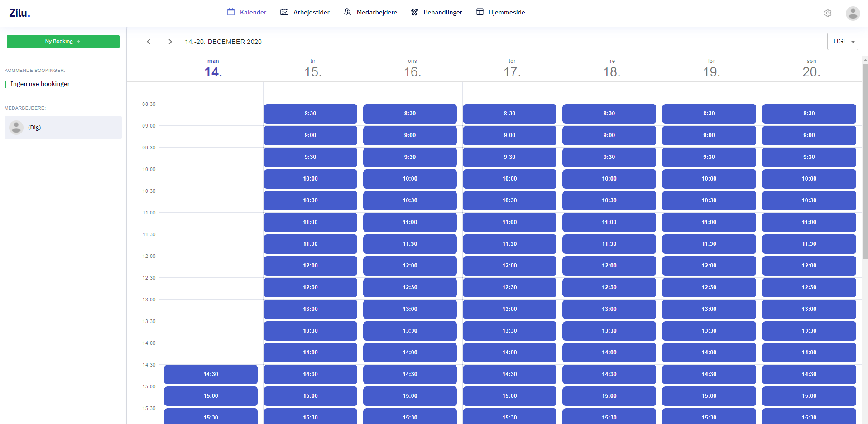Viewport: 868px width, 424px height.
Task: Go to next week with right arrow
Action: pyautogui.click(x=170, y=42)
